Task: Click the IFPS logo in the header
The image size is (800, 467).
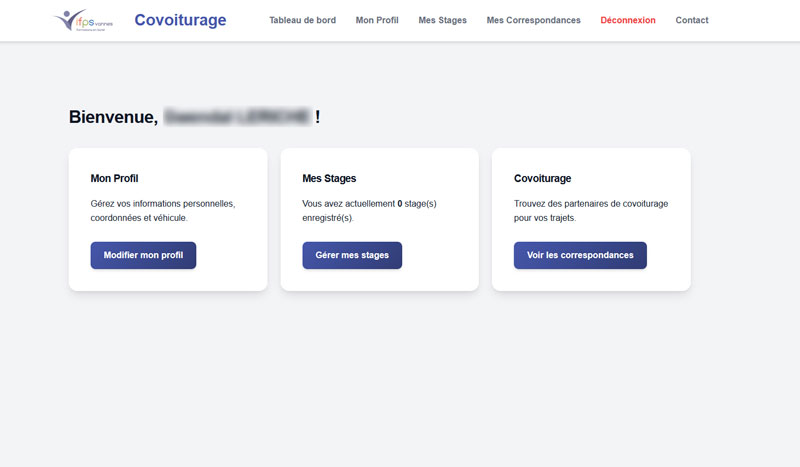Action: (82, 20)
